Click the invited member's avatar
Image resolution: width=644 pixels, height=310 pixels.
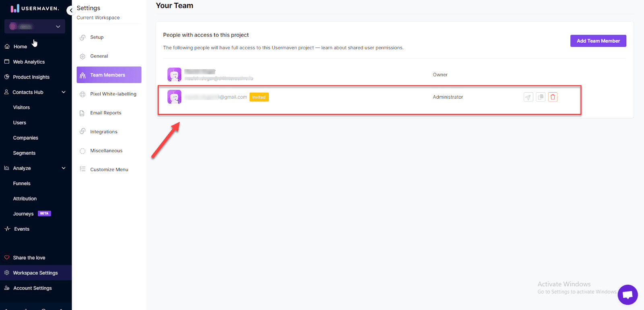(x=174, y=97)
